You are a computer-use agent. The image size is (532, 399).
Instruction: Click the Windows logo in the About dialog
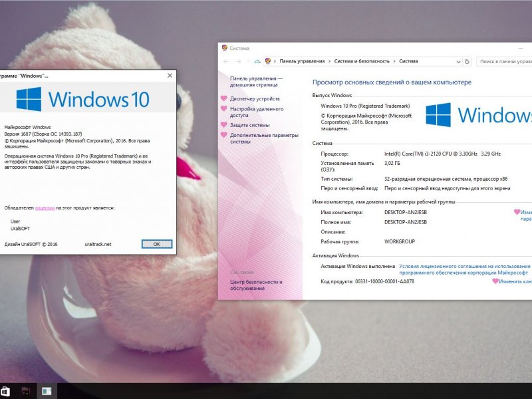(x=29, y=99)
